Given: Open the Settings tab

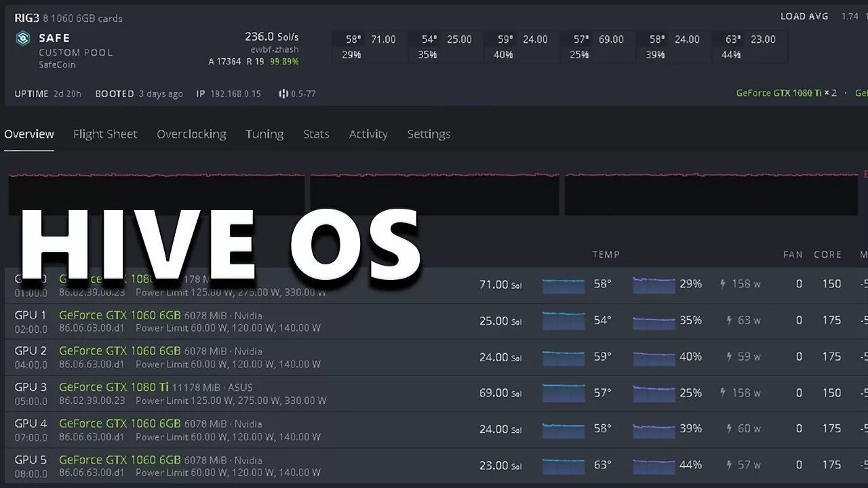Looking at the screenshot, I should 429,134.
